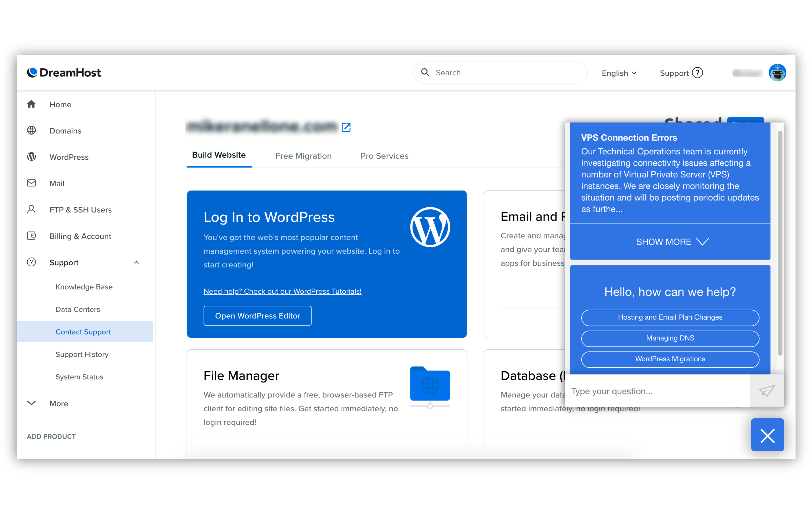812x514 pixels.
Task: Click the WordPress icon in sidebar
Action: pyautogui.click(x=32, y=157)
